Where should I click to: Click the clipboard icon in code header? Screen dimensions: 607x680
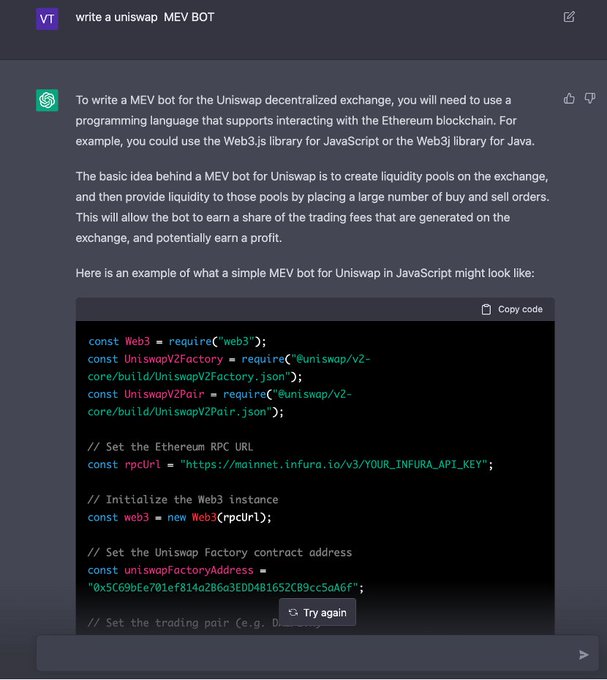[486, 310]
